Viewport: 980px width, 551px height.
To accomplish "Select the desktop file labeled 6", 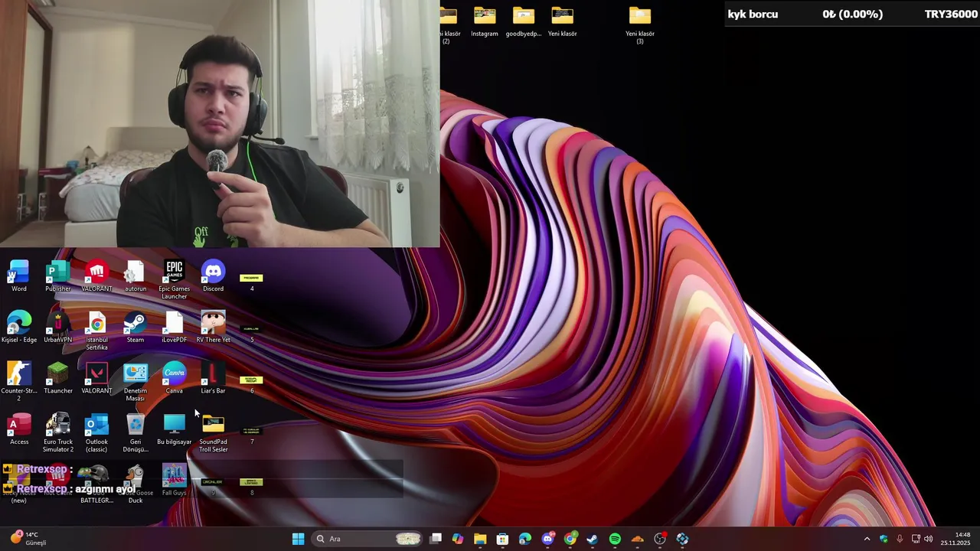I will tap(251, 383).
